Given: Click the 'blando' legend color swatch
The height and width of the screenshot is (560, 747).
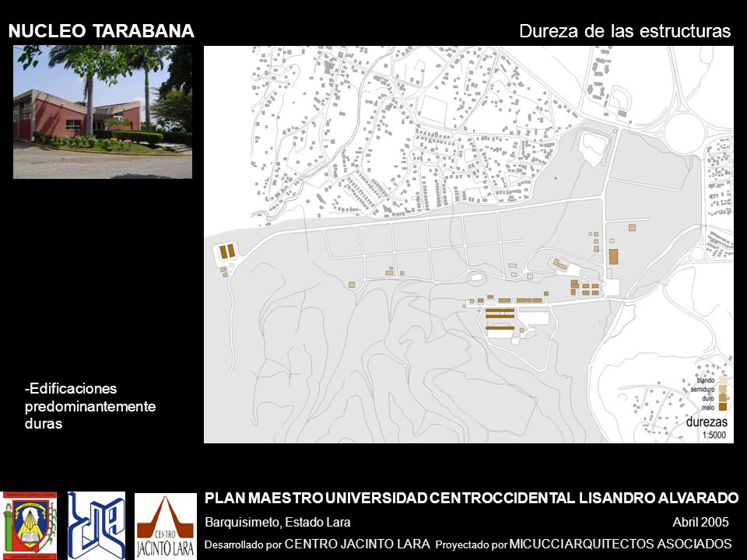Looking at the screenshot, I should click(723, 380).
